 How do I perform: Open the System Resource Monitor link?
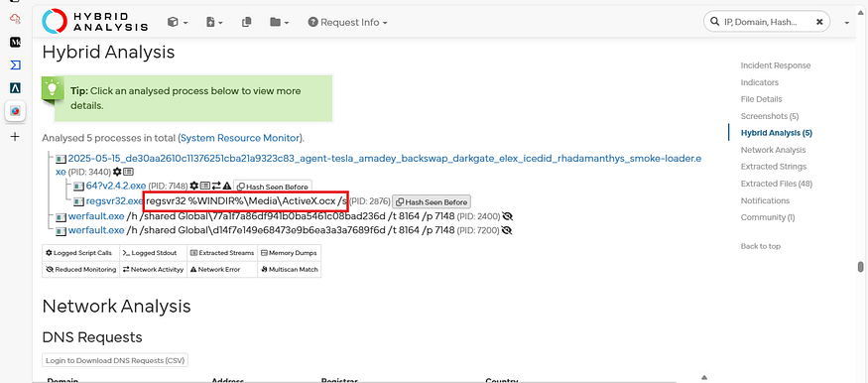point(241,137)
